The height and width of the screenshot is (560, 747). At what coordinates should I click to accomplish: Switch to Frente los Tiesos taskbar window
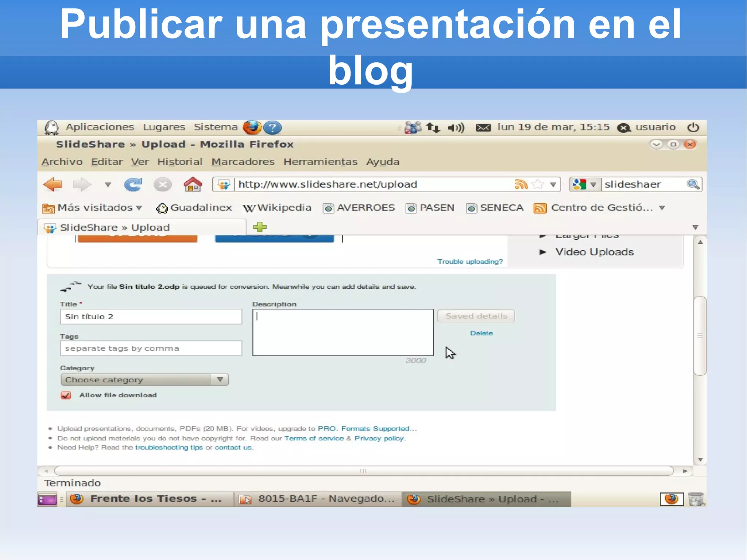[x=150, y=499]
